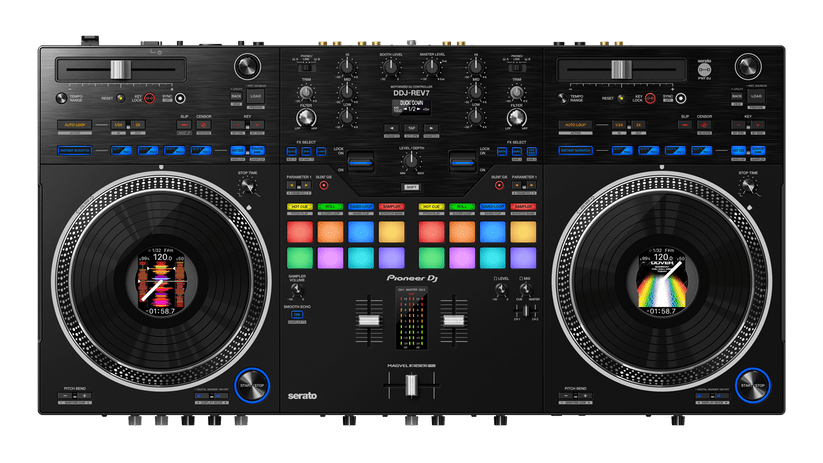Tap the left deck key minus button
Image resolution: width=823 pixels, height=463 pixels.
237,125
